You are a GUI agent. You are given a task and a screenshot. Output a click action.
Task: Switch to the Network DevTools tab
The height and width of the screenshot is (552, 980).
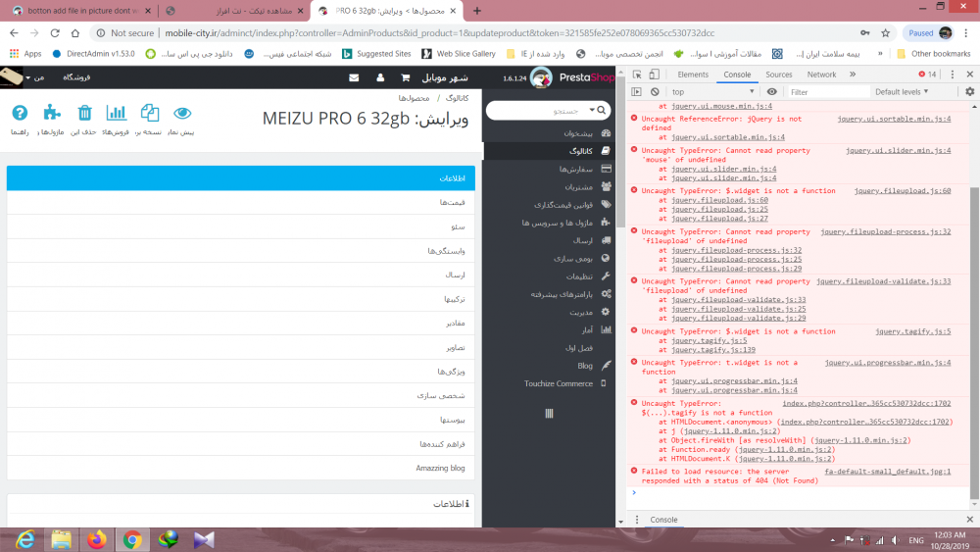(821, 75)
